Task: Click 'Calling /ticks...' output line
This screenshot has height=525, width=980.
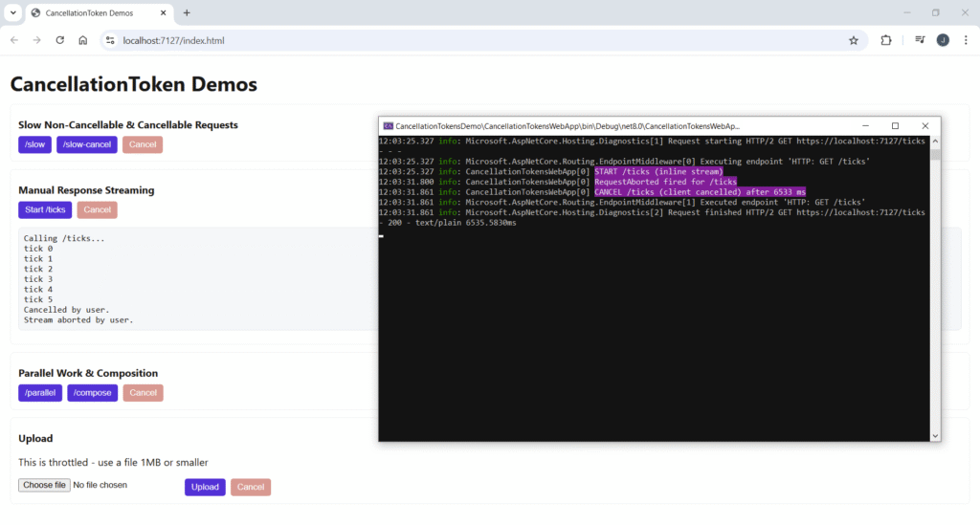Action: pyautogui.click(x=64, y=238)
